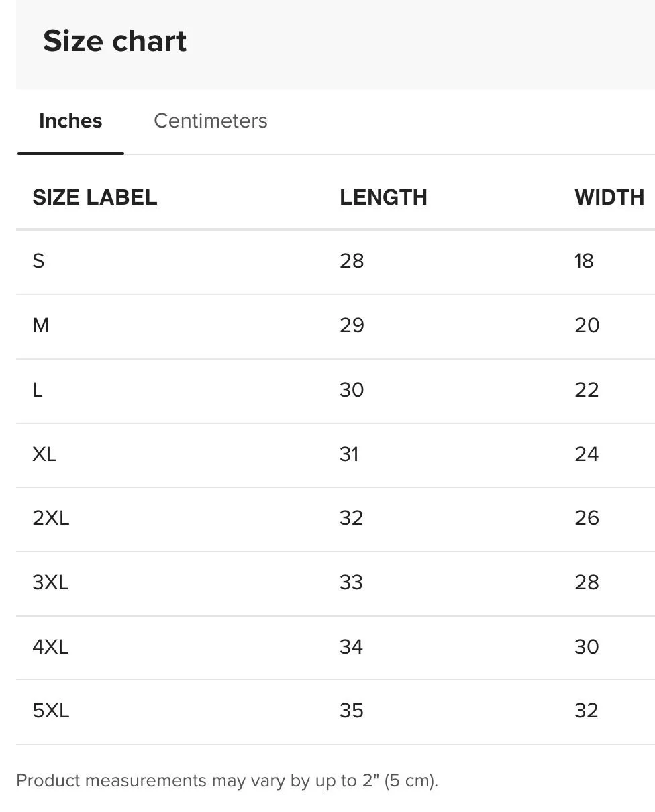655x812 pixels.
Task: Select the L size row label
Action: pyautogui.click(x=38, y=390)
